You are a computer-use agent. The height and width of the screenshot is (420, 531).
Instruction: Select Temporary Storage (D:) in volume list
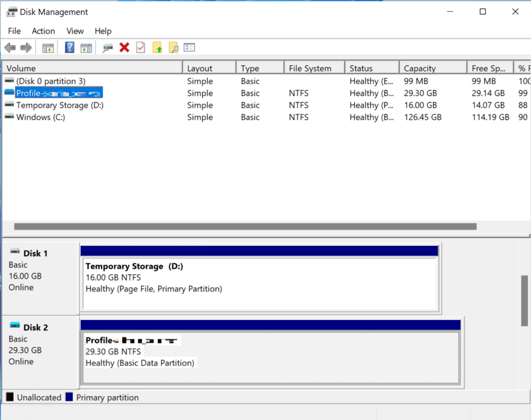coord(60,105)
